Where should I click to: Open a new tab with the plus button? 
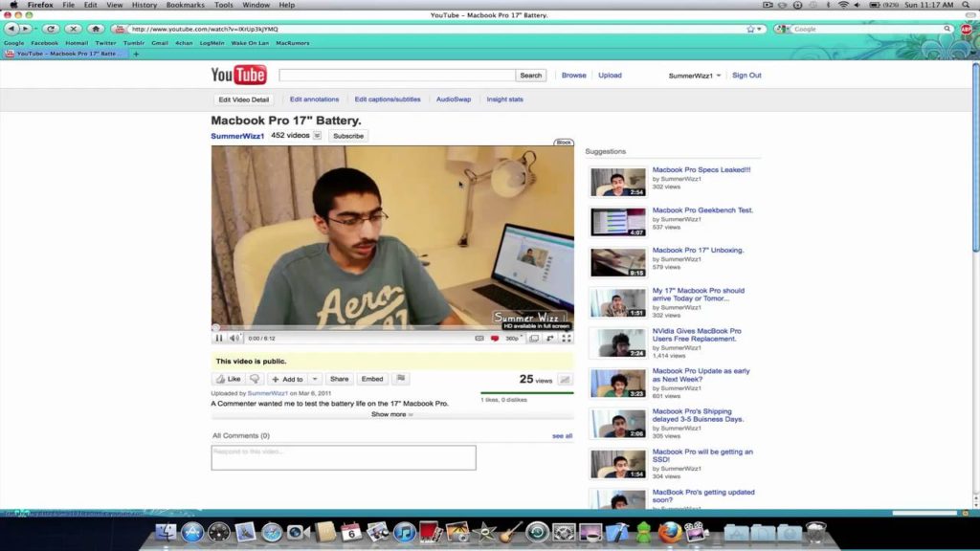tap(136, 54)
